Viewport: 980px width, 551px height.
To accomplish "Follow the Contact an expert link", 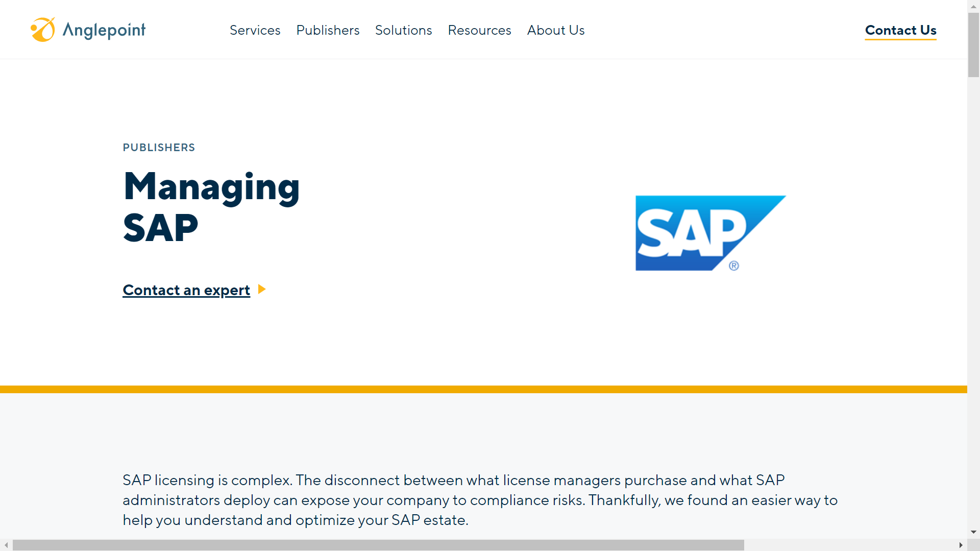I will pyautogui.click(x=186, y=290).
